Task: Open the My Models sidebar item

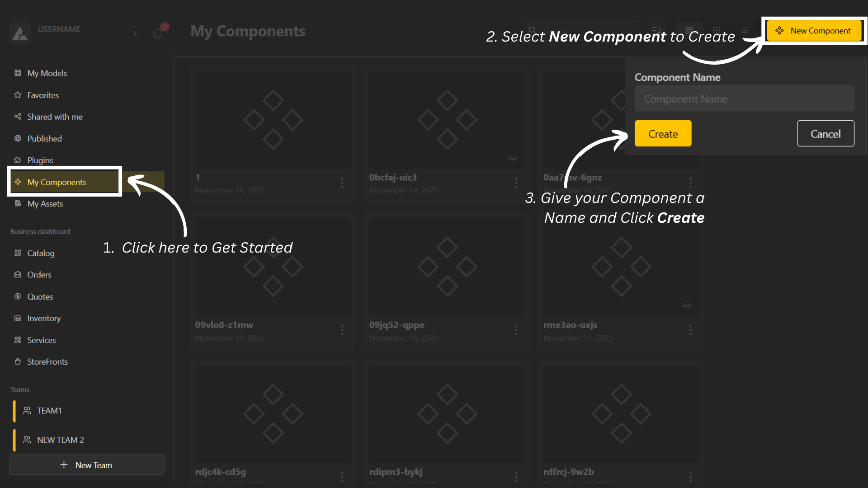Action: (47, 73)
